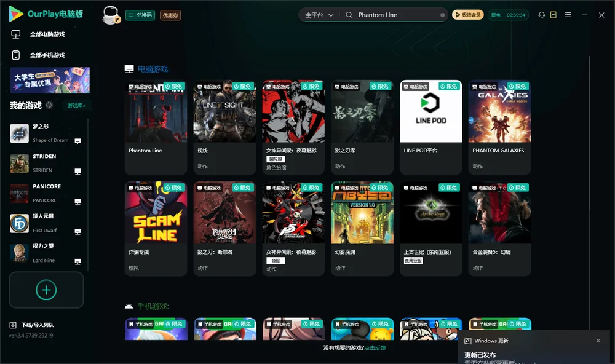Open the list menu icon in title bar
This screenshot has height=364, width=615.
568,15
